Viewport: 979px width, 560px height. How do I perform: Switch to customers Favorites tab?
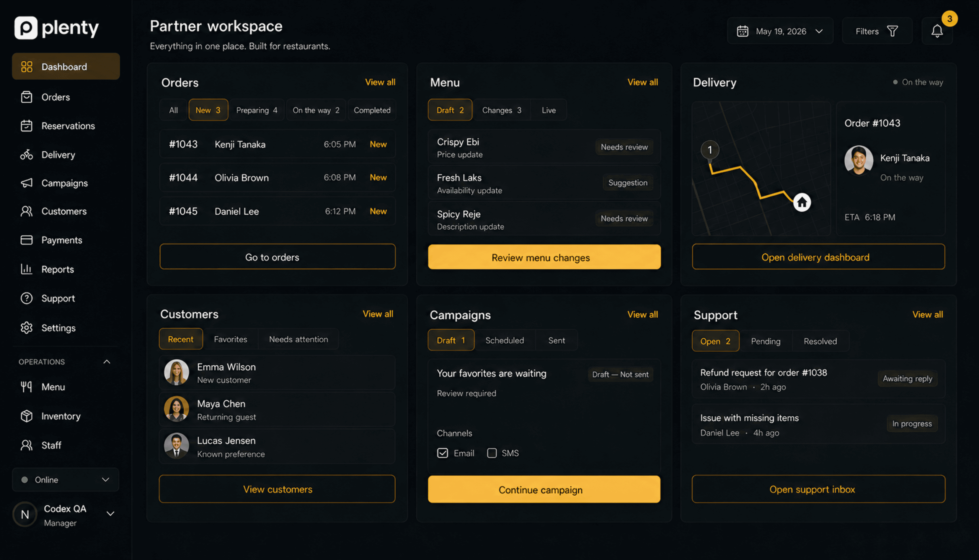[231, 339]
